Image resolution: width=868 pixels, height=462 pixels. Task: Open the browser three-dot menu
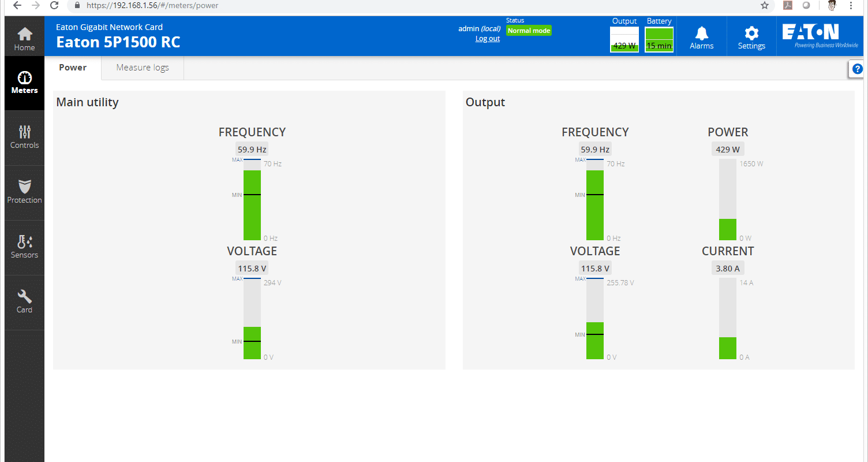point(851,6)
